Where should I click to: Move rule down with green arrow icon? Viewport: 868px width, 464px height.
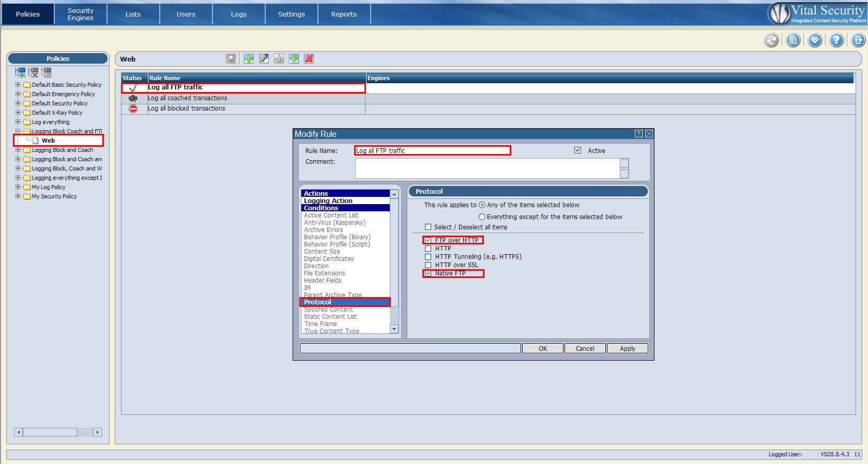[x=294, y=59]
